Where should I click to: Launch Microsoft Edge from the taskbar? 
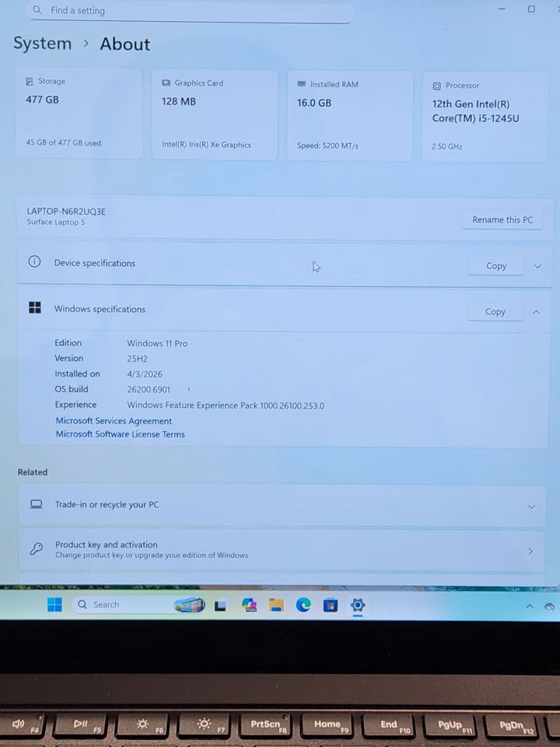(303, 605)
